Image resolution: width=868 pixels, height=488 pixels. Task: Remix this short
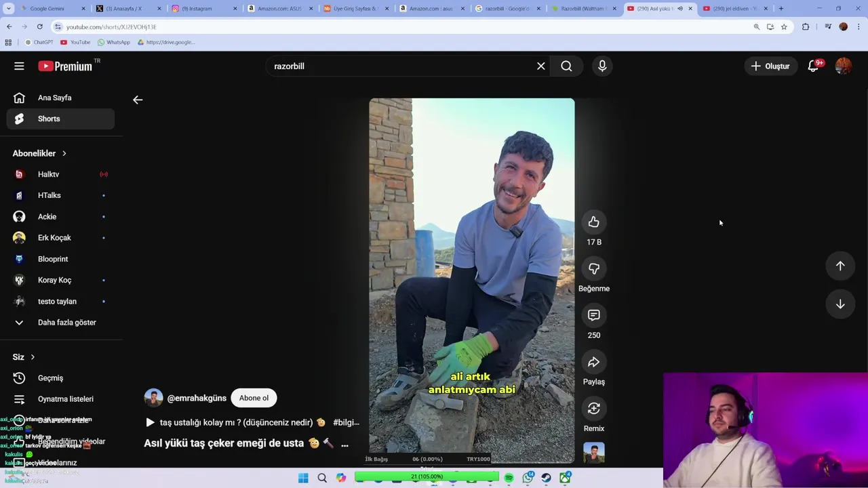[593, 408]
